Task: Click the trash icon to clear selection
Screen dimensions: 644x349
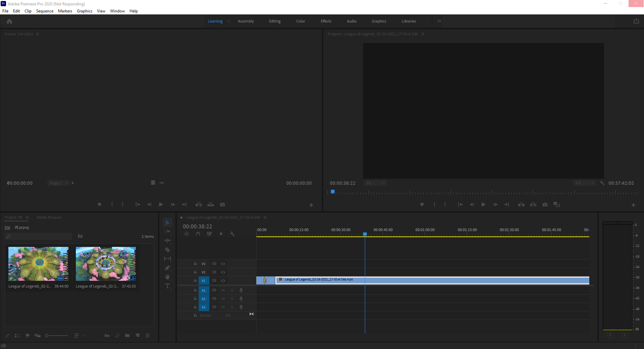Action: point(147,335)
